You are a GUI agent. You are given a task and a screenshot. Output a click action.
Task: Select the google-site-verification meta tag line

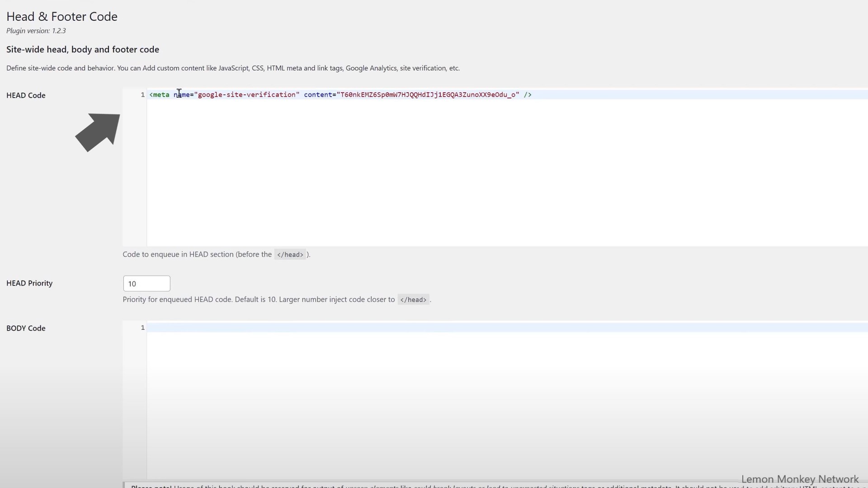pos(340,94)
